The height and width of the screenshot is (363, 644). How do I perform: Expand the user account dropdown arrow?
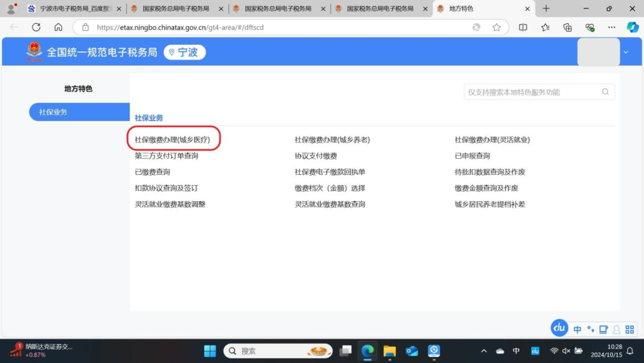tap(626, 53)
